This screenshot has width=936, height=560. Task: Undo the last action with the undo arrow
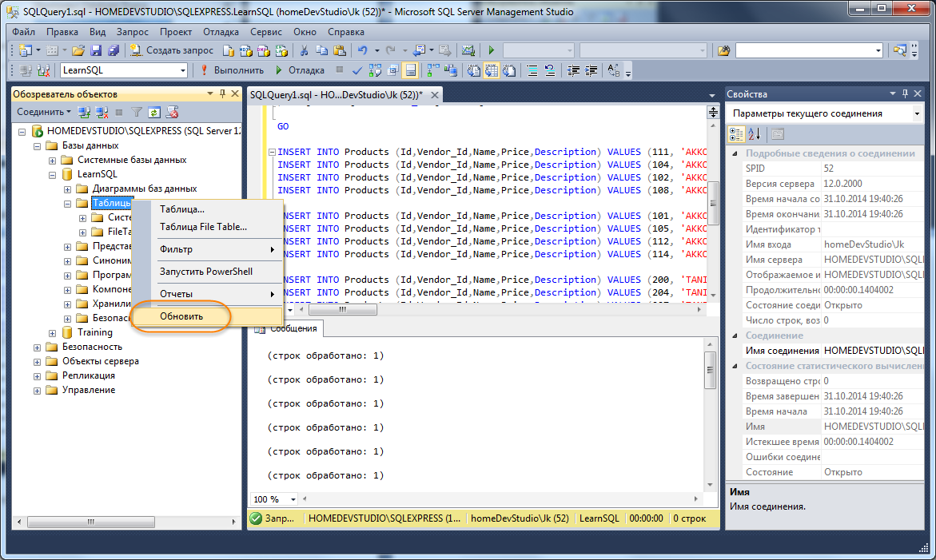pos(362,50)
